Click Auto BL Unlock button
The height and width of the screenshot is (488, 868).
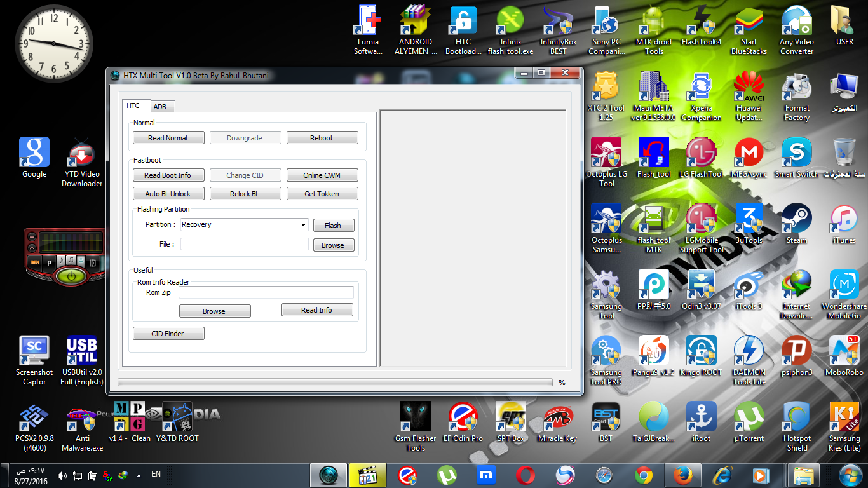tap(168, 194)
